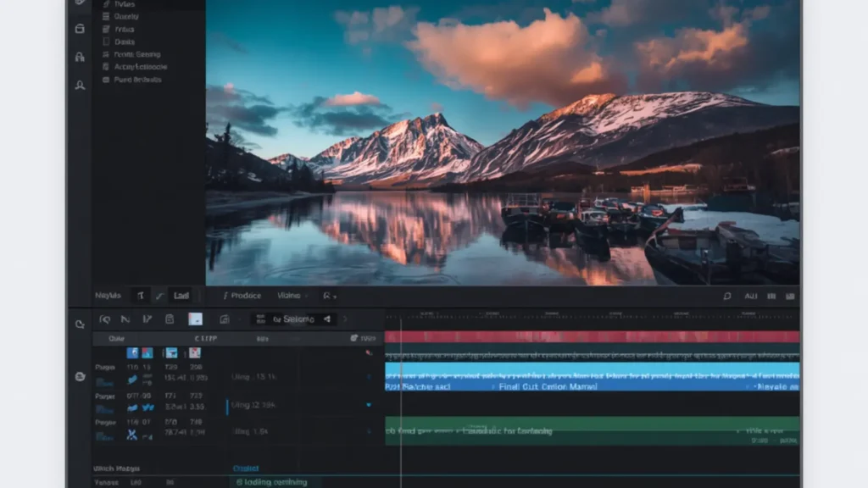Screen dimensions: 868x488
Task: Click the blue 'Ouolet' link
Action: tap(246, 469)
